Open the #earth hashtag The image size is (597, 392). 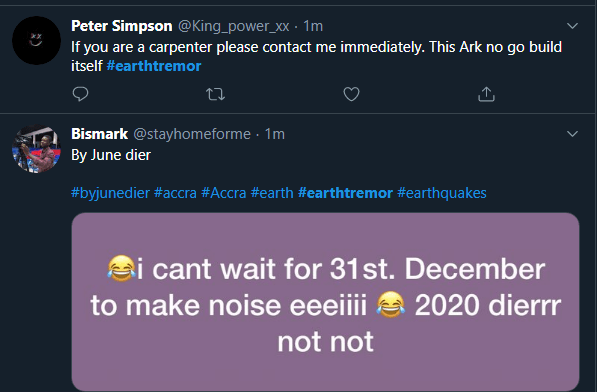tap(272, 193)
